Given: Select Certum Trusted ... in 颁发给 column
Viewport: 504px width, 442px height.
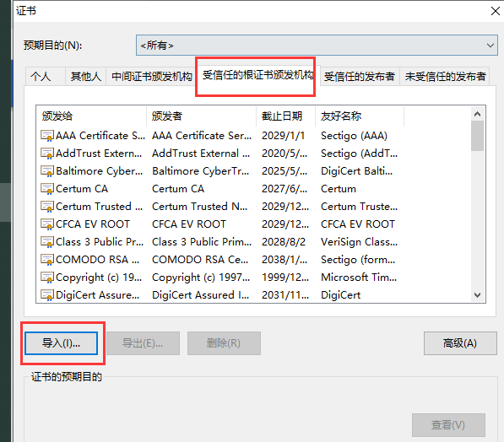Looking at the screenshot, I should 99,206.
